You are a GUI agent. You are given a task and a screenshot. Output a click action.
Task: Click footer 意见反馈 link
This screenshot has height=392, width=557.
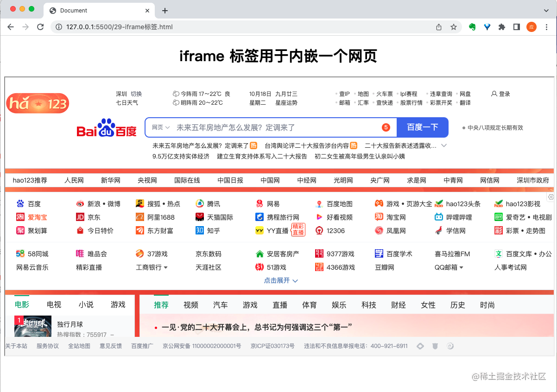111,346
